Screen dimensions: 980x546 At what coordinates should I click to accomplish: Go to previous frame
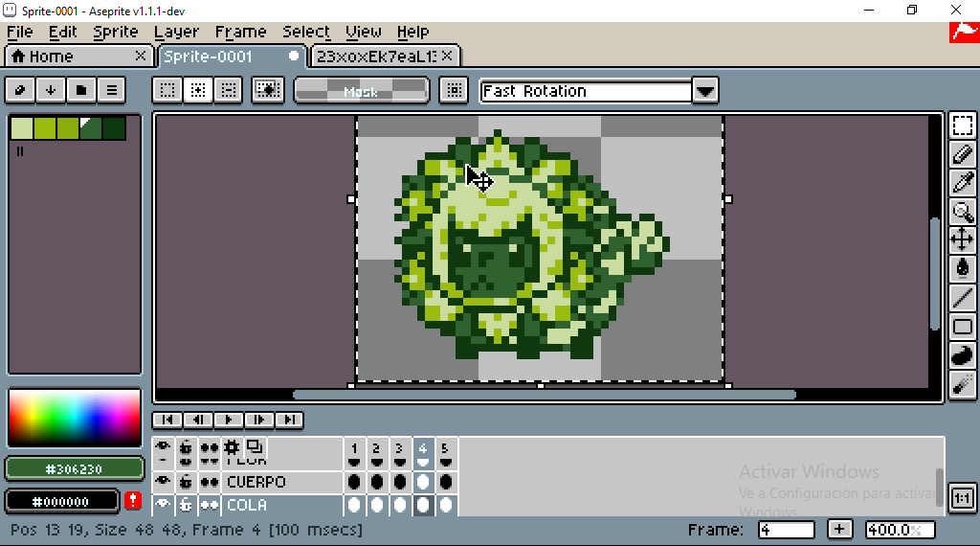click(x=197, y=420)
